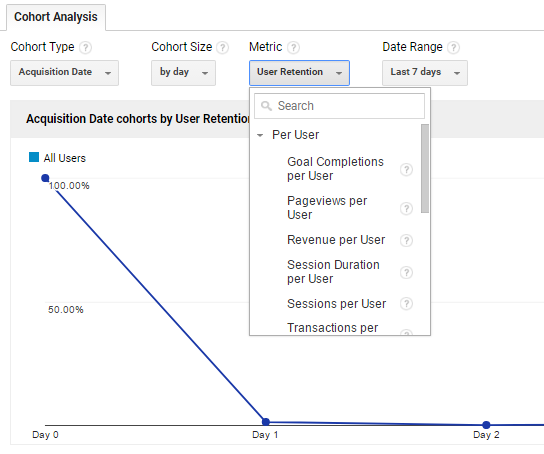Open the Acquisition Date dropdown
The height and width of the screenshot is (454, 544).
coord(65,73)
